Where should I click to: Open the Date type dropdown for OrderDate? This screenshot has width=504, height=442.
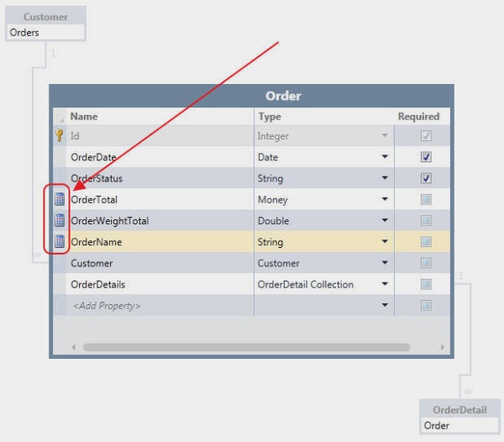click(x=385, y=156)
